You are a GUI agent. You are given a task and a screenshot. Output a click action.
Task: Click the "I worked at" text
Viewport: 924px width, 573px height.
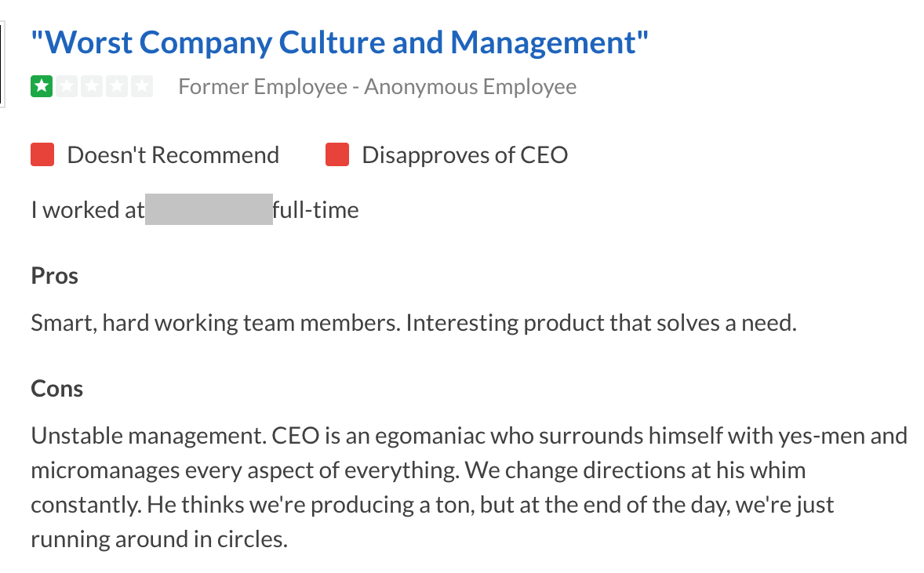(87, 210)
